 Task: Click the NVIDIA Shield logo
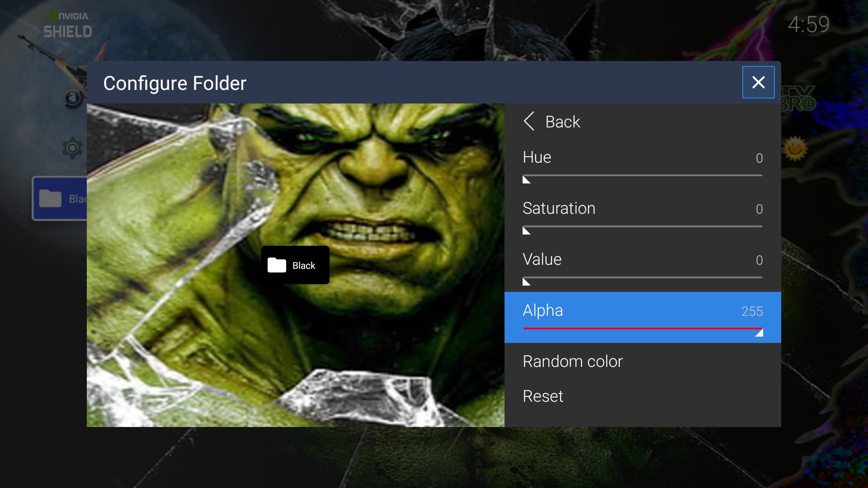68,25
